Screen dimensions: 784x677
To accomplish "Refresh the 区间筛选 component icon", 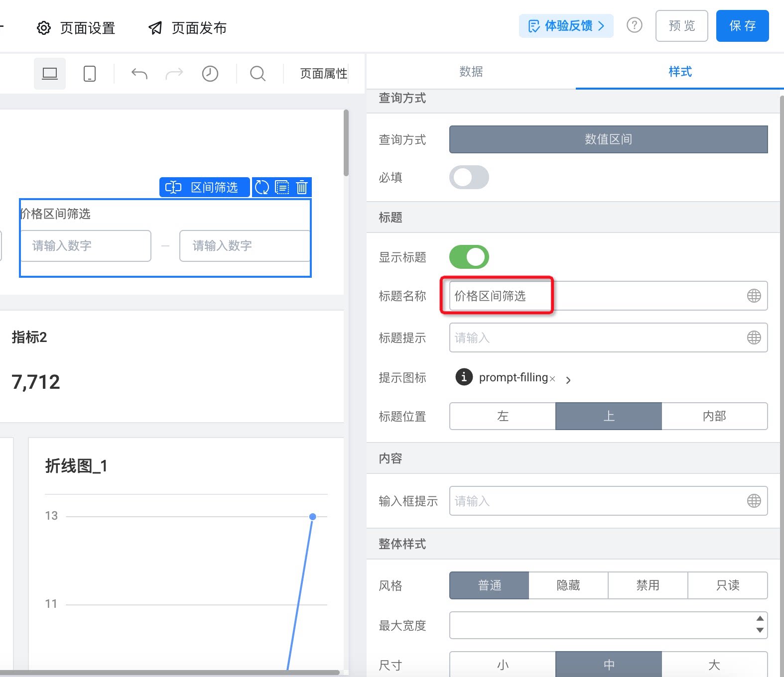I will 262,187.
